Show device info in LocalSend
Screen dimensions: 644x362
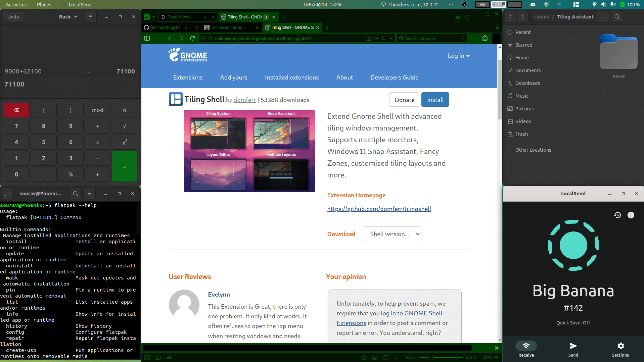click(x=631, y=215)
